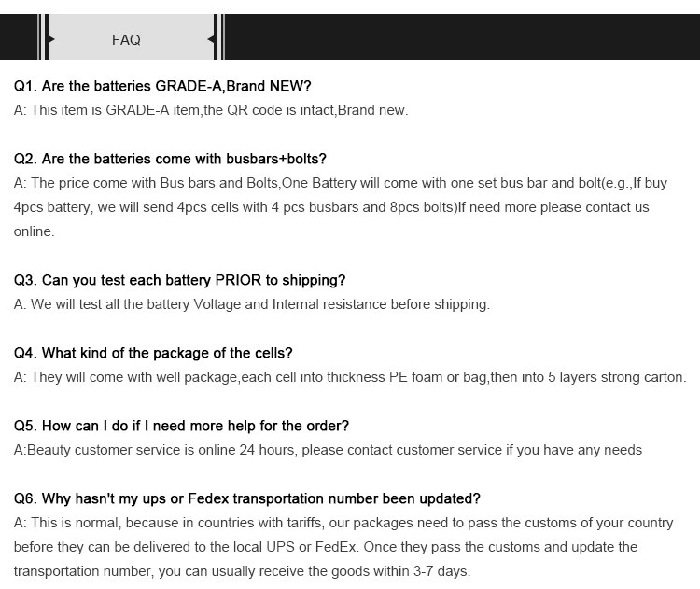Open Q5 about help for the order

pos(181,426)
